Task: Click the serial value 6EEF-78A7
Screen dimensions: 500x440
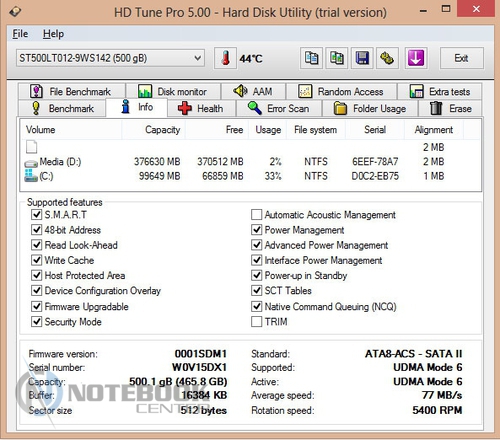Action: click(375, 162)
